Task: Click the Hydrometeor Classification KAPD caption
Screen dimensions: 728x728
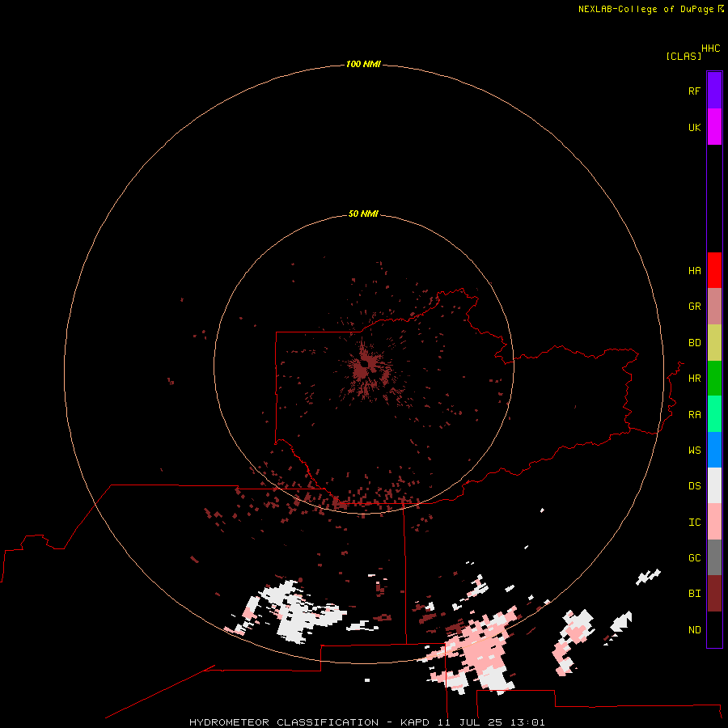Action: point(366,722)
